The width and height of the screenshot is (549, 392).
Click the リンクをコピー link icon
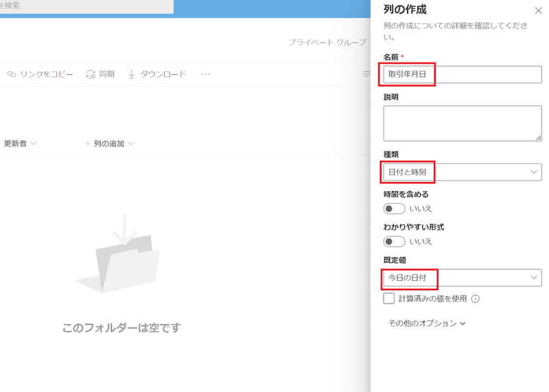pyautogui.click(x=12, y=74)
